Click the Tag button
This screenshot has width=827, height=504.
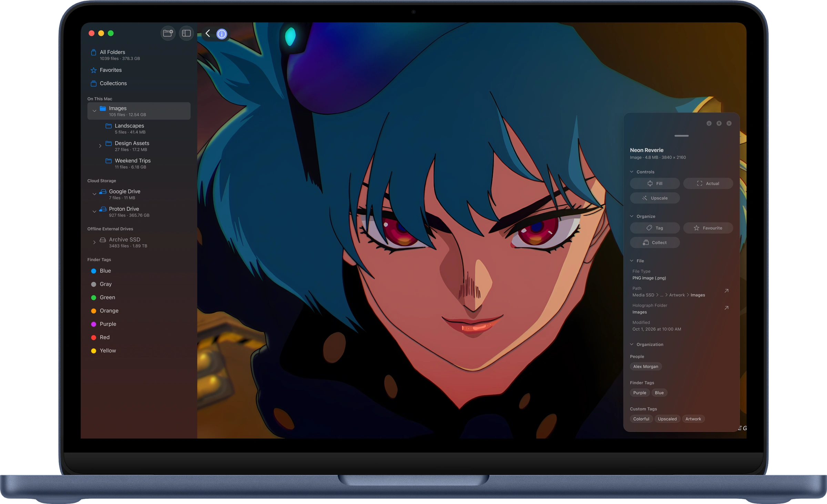click(655, 228)
